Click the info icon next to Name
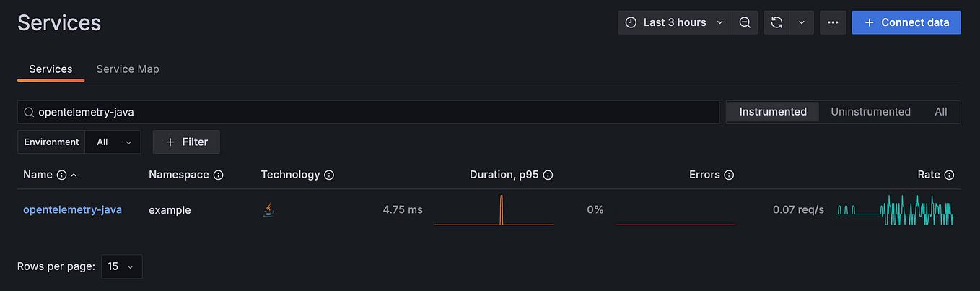 click(x=61, y=175)
